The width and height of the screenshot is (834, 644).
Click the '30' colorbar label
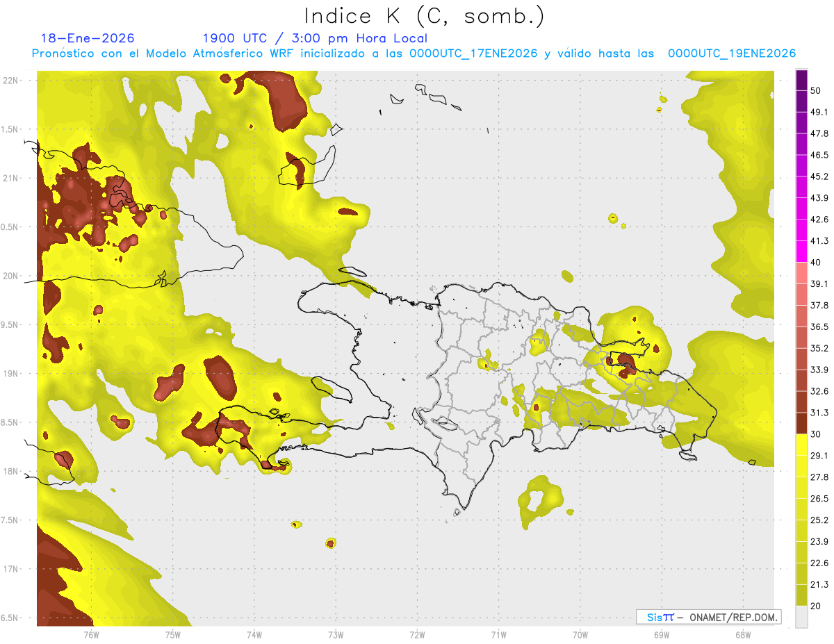tap(816, 434)
